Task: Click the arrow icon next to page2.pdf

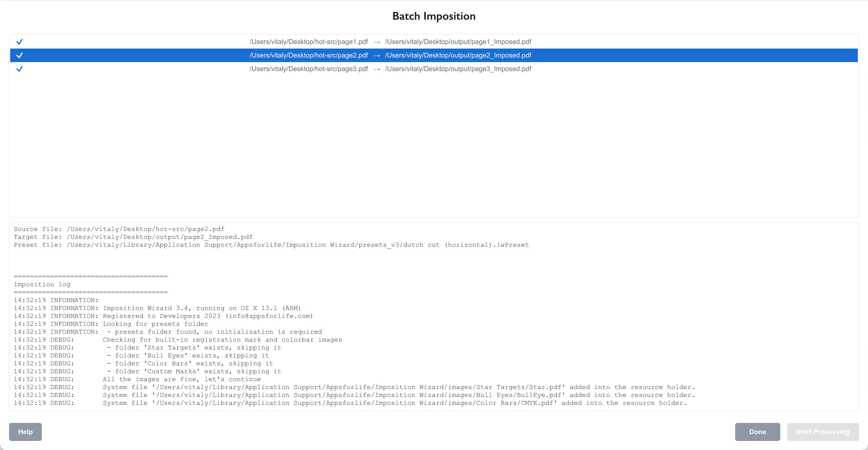Action: [x=376, y=55]
